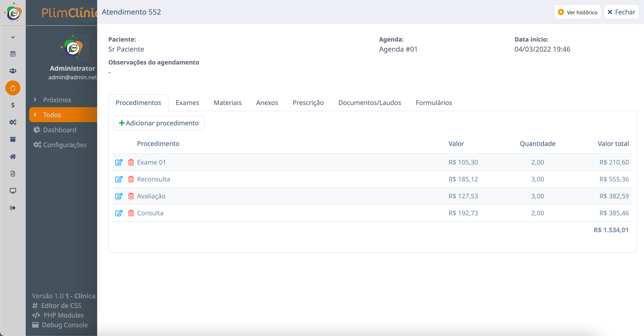The height and width of the screenshot is (336, 644).
Task: Delete the Exame 01 procedure
Action: [131, 162]
